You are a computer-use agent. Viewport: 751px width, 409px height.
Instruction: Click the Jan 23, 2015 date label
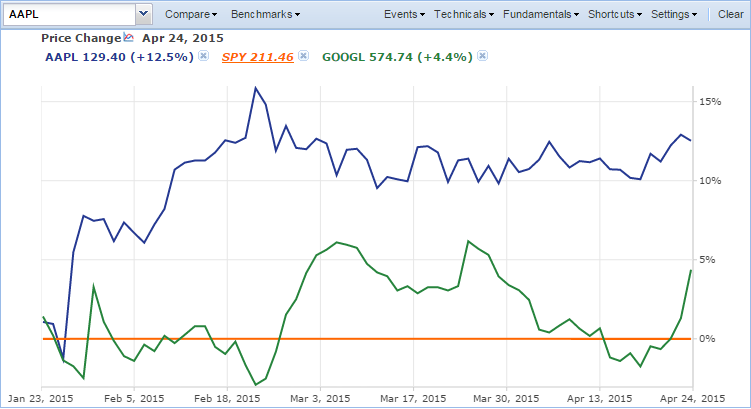point(41,398)
